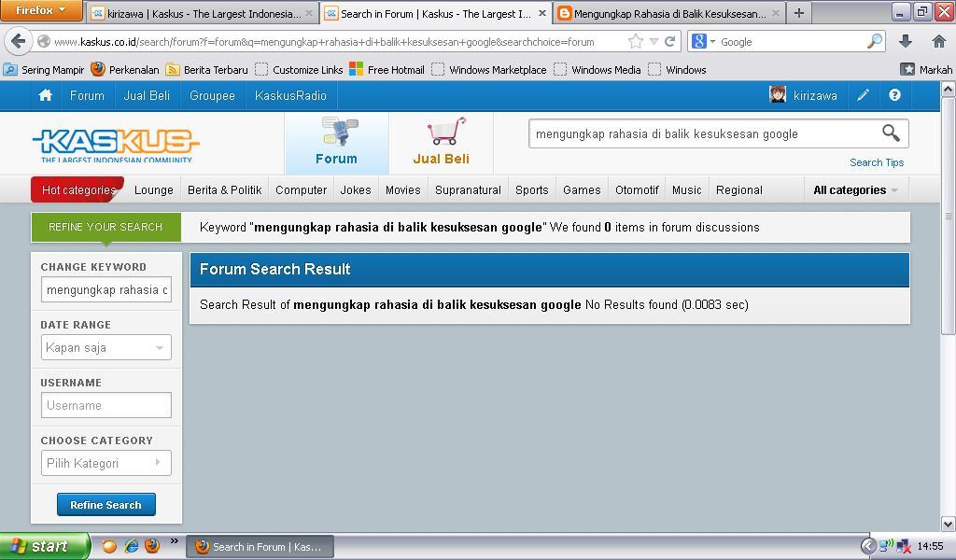Screen dimensions: 956x560
Task: Open Date Range Kapan saja dropdown
Action: [106, 347]
